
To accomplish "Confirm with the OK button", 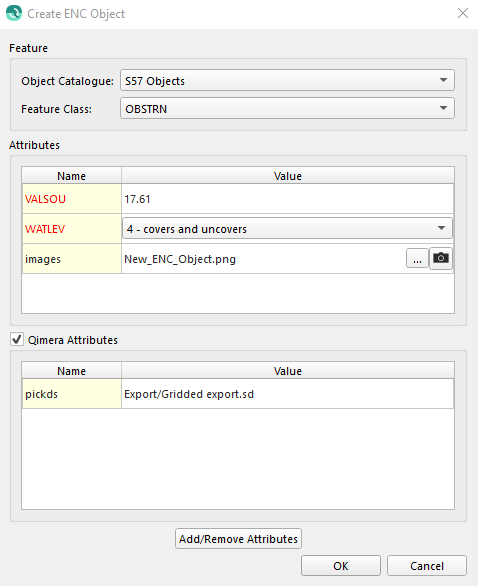I will 341,565.
